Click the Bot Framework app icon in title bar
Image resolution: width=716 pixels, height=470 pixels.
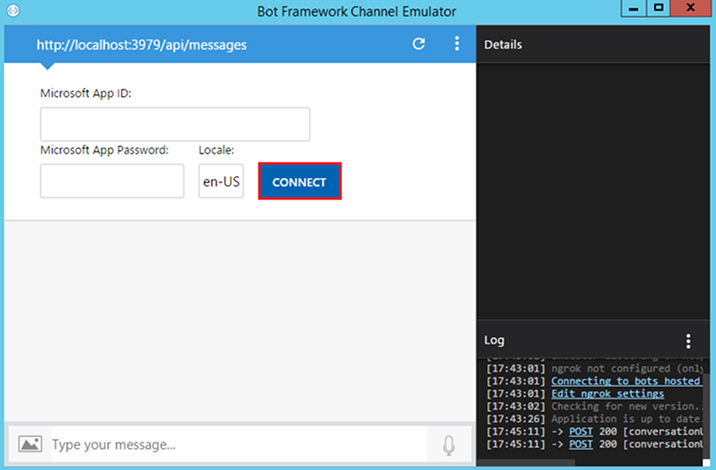13,10
